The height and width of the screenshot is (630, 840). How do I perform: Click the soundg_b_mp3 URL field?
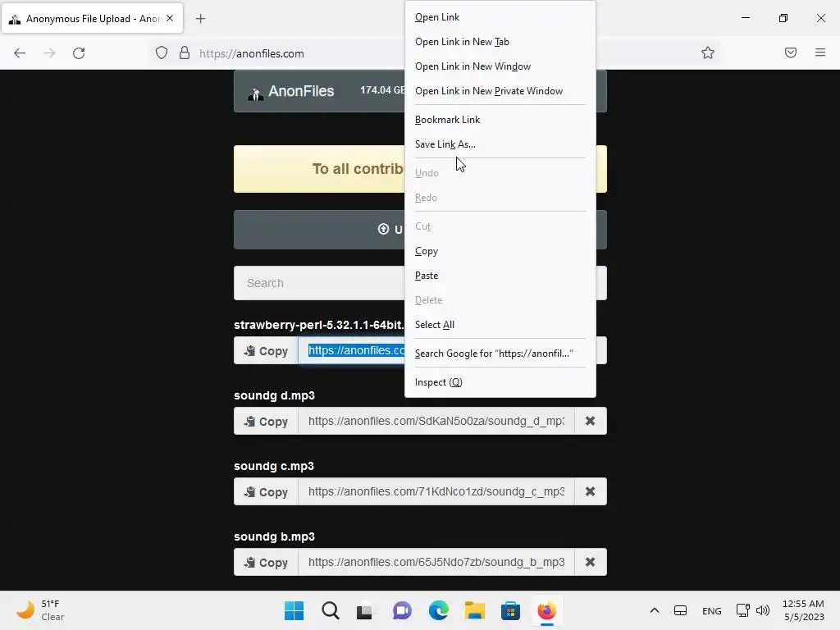pos(436,562)
